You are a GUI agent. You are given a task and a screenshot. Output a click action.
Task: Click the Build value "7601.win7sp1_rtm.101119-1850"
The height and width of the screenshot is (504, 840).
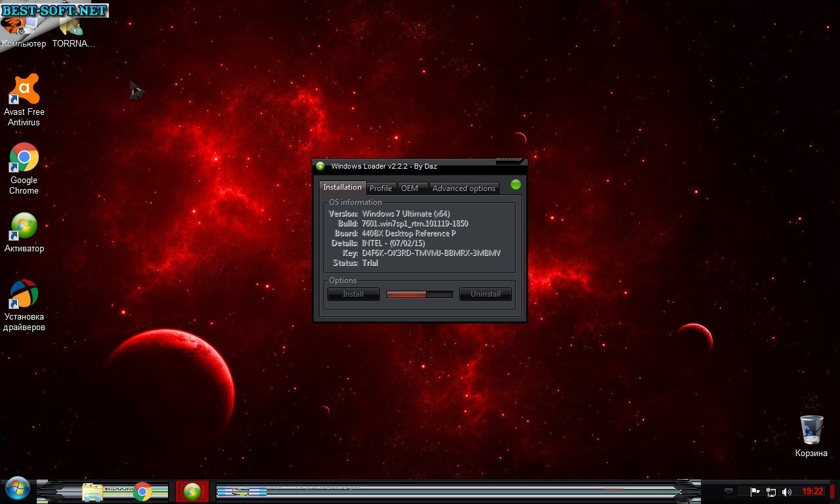(415, 224)
